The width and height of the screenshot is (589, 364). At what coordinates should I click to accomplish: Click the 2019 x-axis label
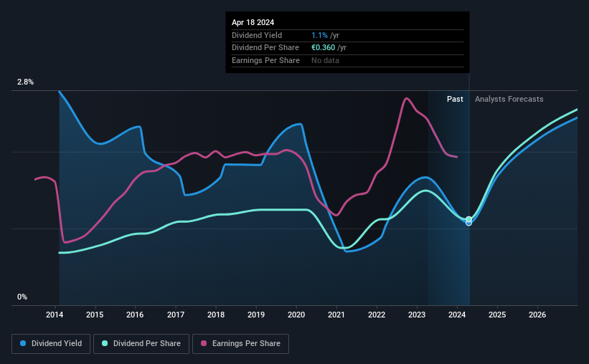(x=256, y=315)
